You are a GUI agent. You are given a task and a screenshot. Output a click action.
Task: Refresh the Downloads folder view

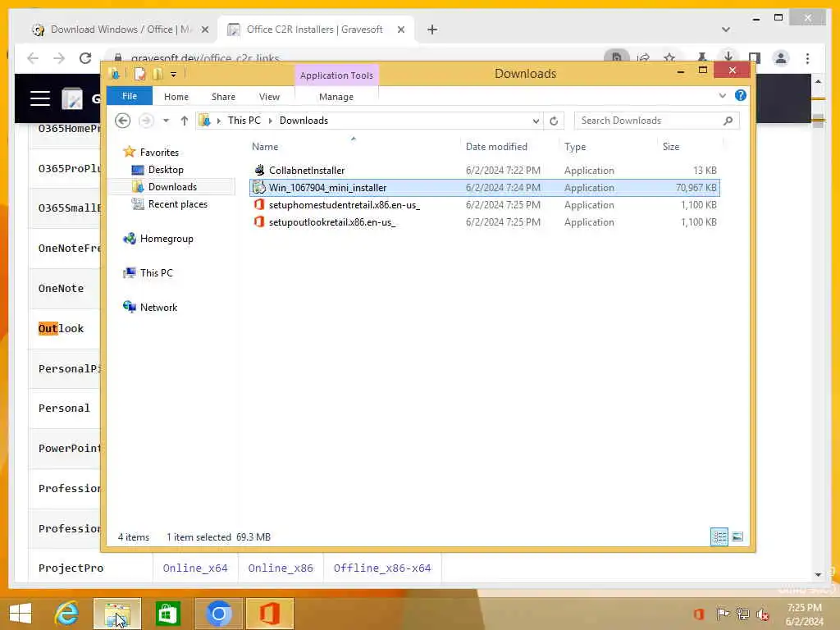(x=554, y=121)
